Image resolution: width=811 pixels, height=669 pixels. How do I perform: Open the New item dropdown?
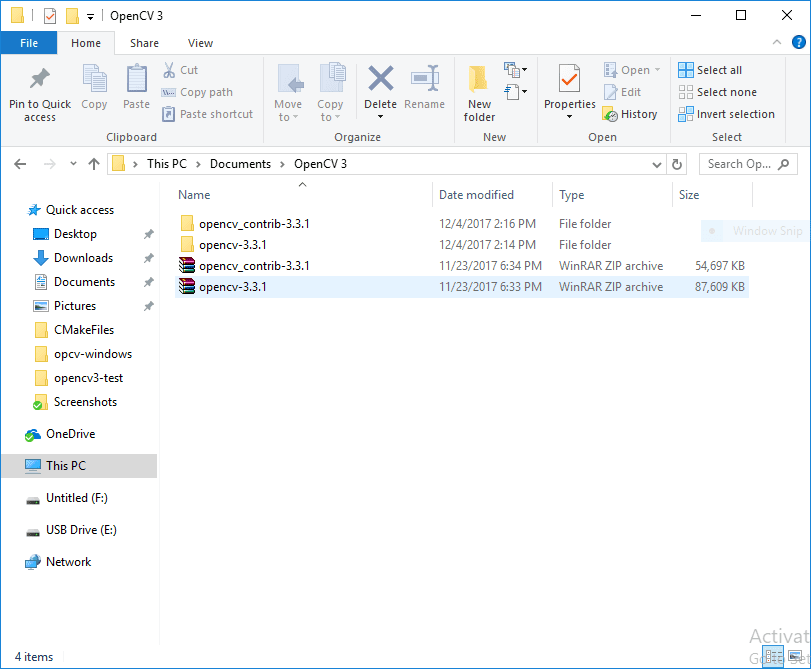click(x=515, y=69)
